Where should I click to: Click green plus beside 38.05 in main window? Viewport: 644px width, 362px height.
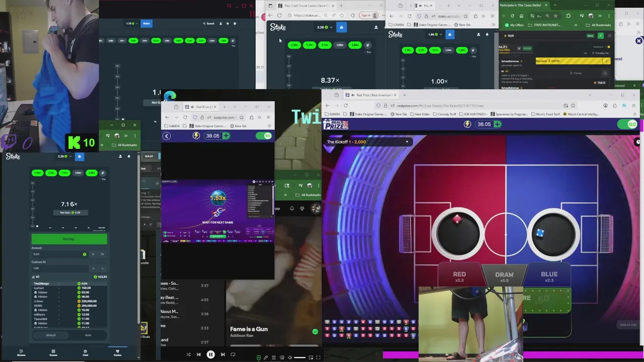click(497, 124)
